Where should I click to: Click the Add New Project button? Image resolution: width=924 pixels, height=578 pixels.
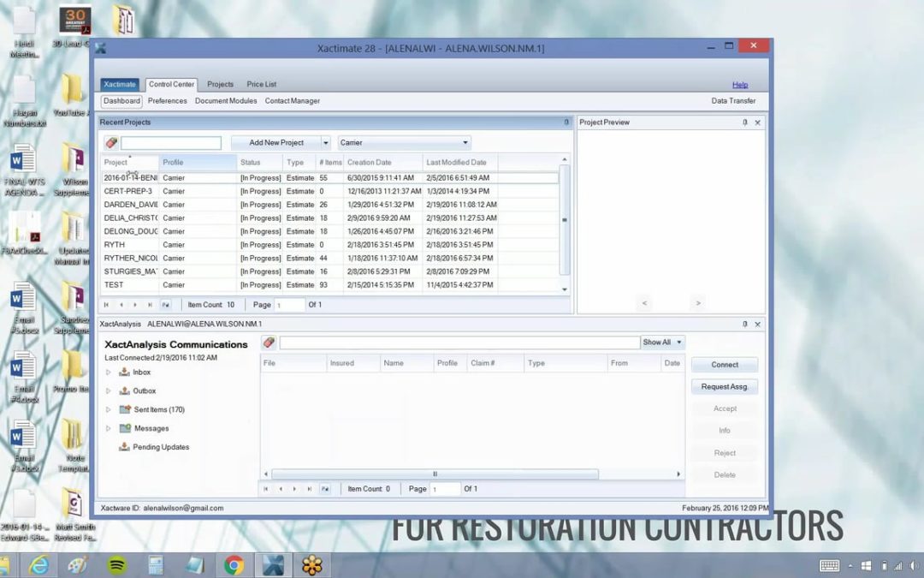pos(276,143)
